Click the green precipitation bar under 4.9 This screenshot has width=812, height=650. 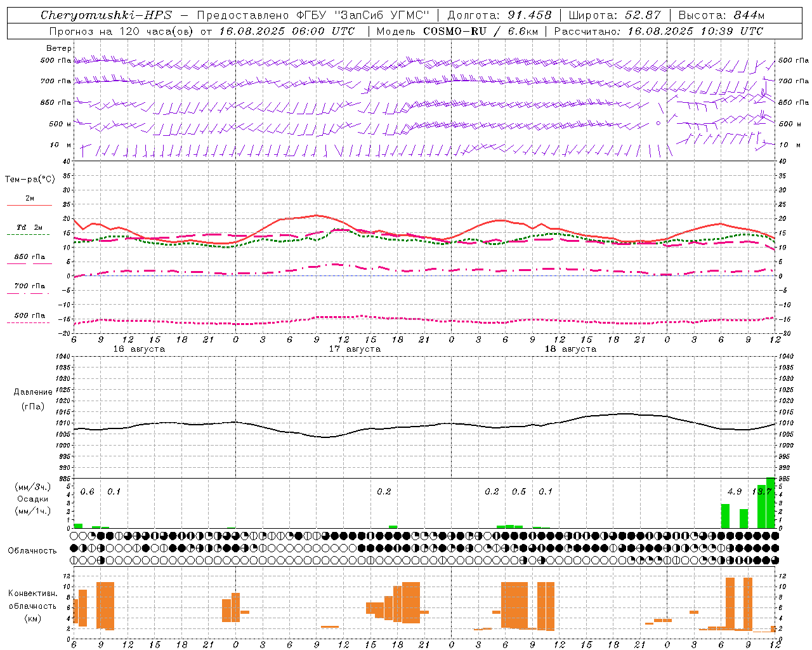tap(725, 516)
